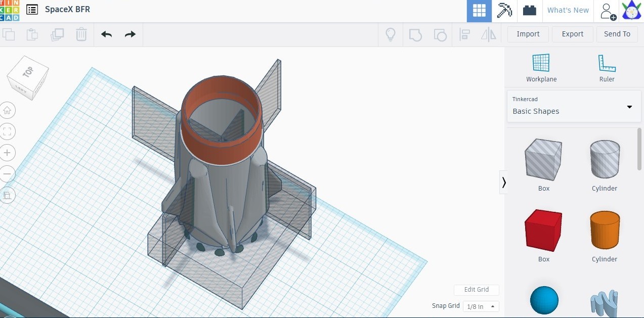This screenshot has height=318, width=644.
Task: Open the Snap Grid 1/8 in dropdown
Action: coord(481,306)
